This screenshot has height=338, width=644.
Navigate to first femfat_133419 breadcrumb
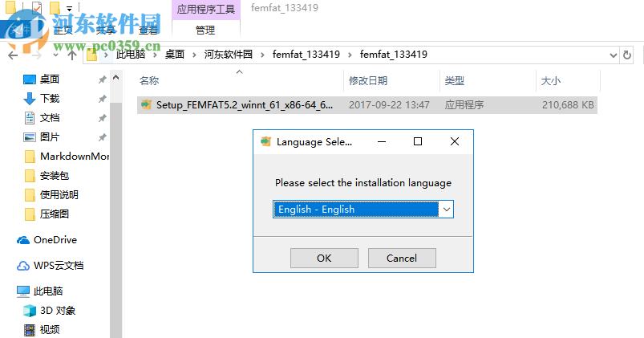tap(306, 55)
